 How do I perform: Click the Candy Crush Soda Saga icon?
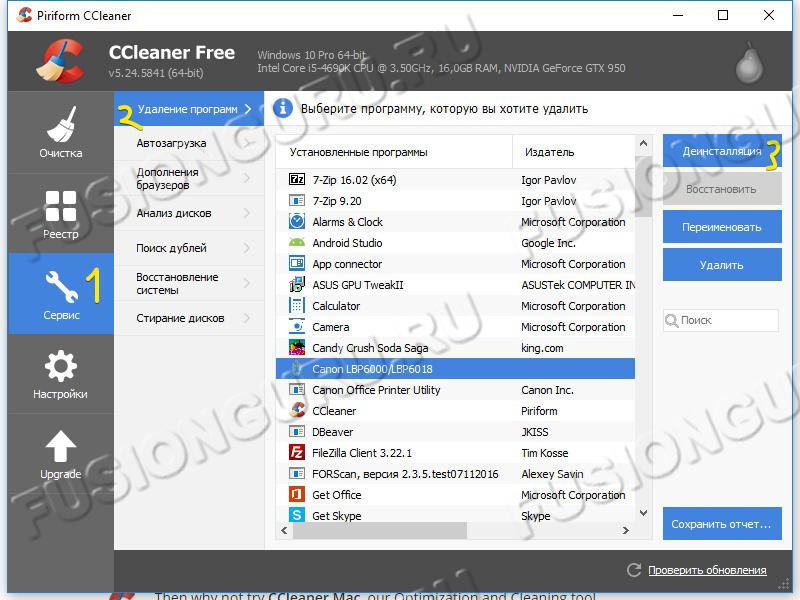297,347
